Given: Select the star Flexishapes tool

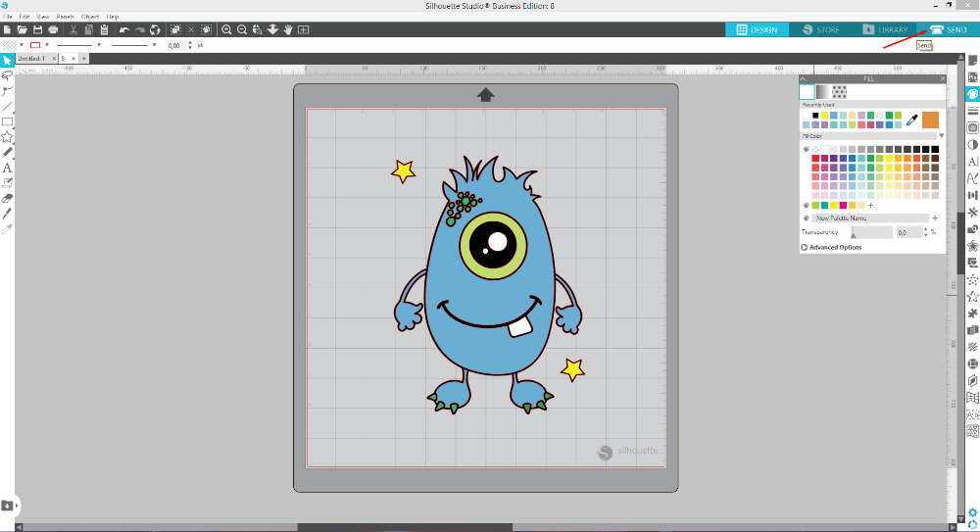Looking at the screenshot, I should [x=7, y=137].
